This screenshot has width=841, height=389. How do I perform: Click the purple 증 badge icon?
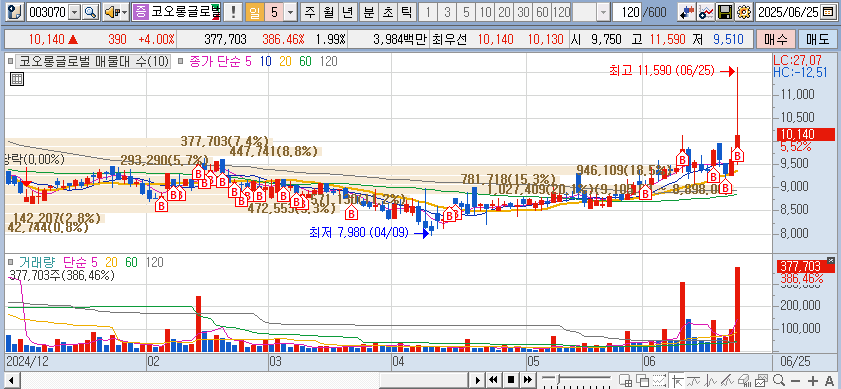[140, 12]
